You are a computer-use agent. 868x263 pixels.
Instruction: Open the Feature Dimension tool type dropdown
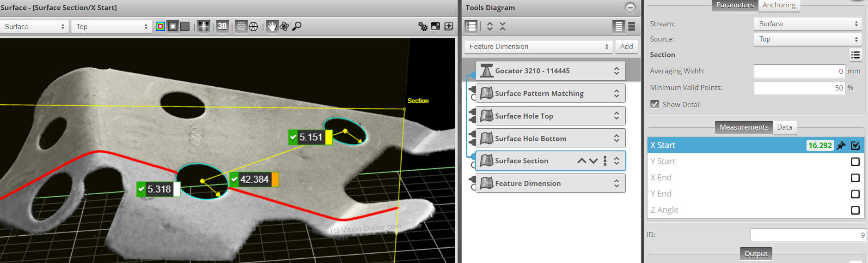click(538, 47)
